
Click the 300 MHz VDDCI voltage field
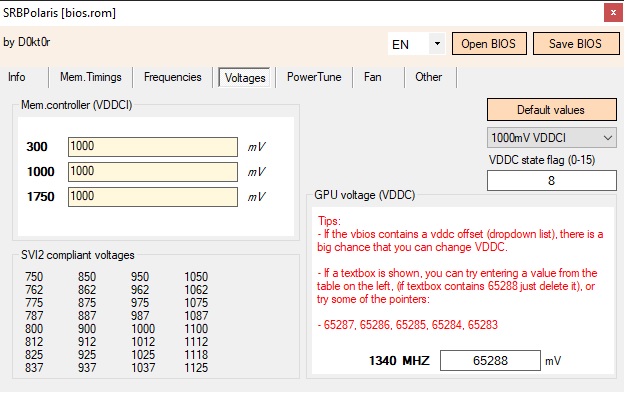click(x=153, y=147)
